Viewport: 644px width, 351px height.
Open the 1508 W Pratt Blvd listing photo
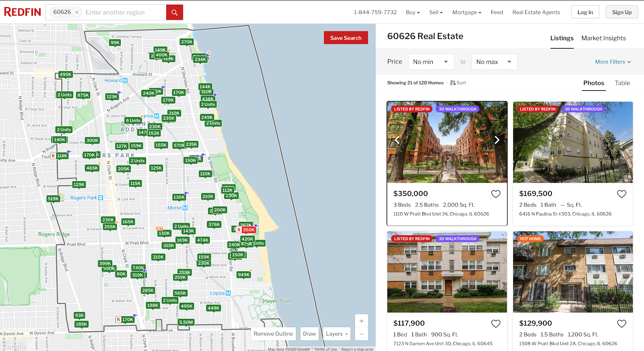click(x=573, y=272)
